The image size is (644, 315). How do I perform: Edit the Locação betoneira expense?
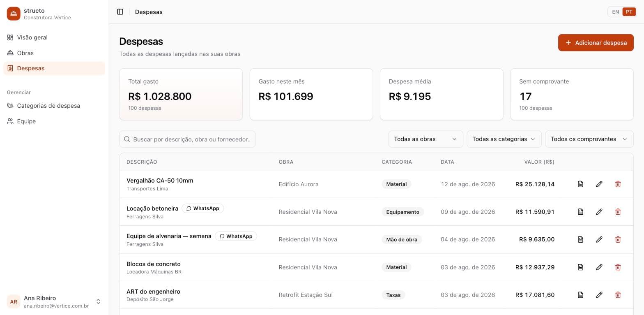point(599,212)
